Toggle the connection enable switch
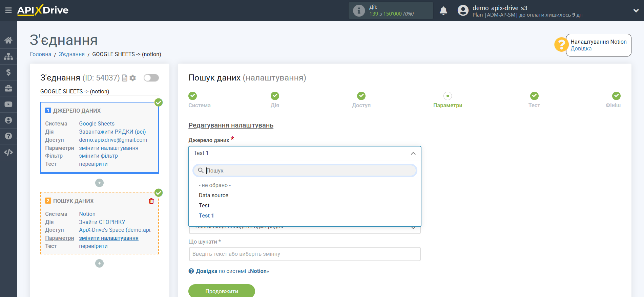The width and height of the screenshot is (644, 297). [151, 78]
